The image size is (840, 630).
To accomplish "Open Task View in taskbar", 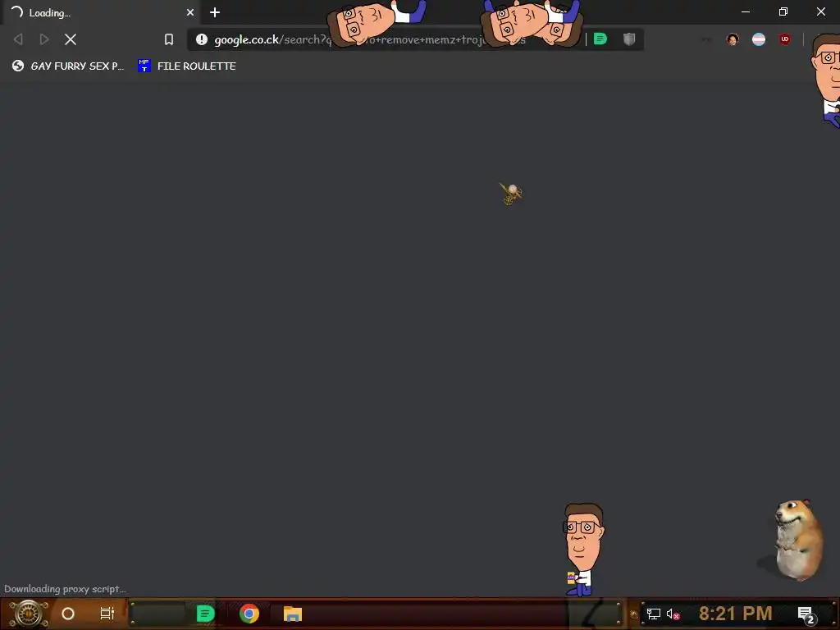I will pyautogui.click(x=107, y=614).
